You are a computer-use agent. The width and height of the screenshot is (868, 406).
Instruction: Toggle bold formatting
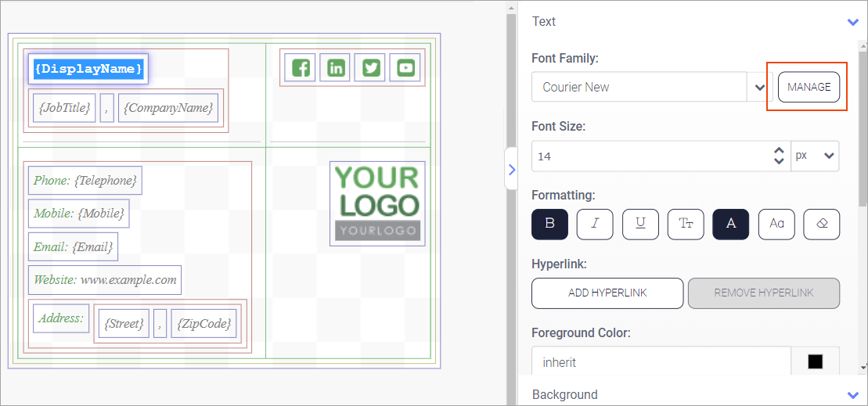click(x=549, y=224)
